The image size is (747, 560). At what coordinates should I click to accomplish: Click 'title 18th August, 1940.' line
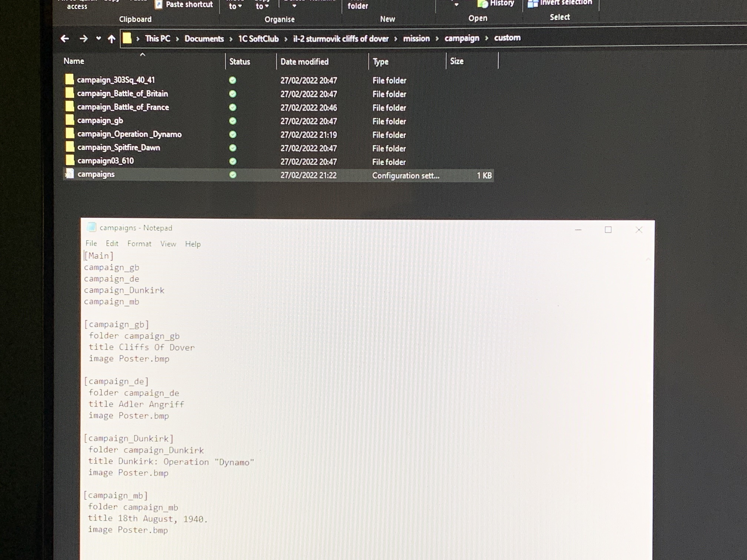tap(148, 519)
